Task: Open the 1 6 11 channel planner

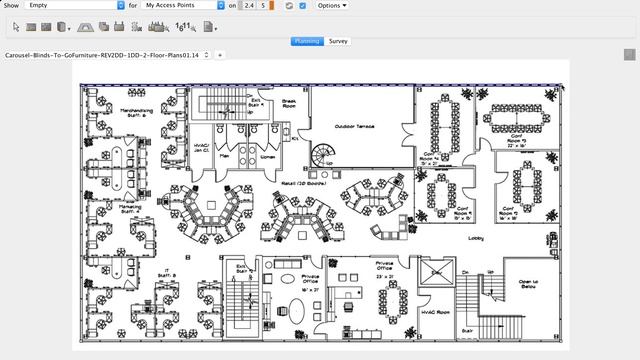Action: pyautogui.click(x=186, y=27)
